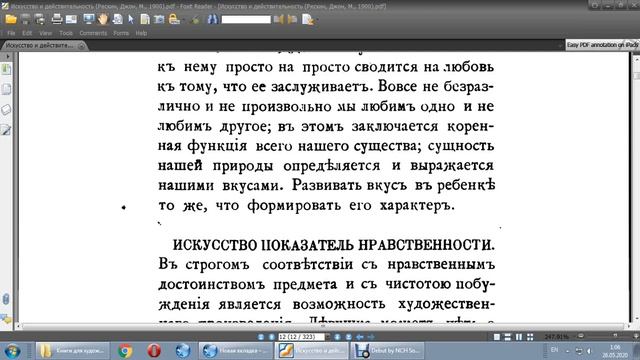This screenshot has height=360, width=640.
Task: Select the arrow cursor annotation tool
Action: click(x=131, y=19)
